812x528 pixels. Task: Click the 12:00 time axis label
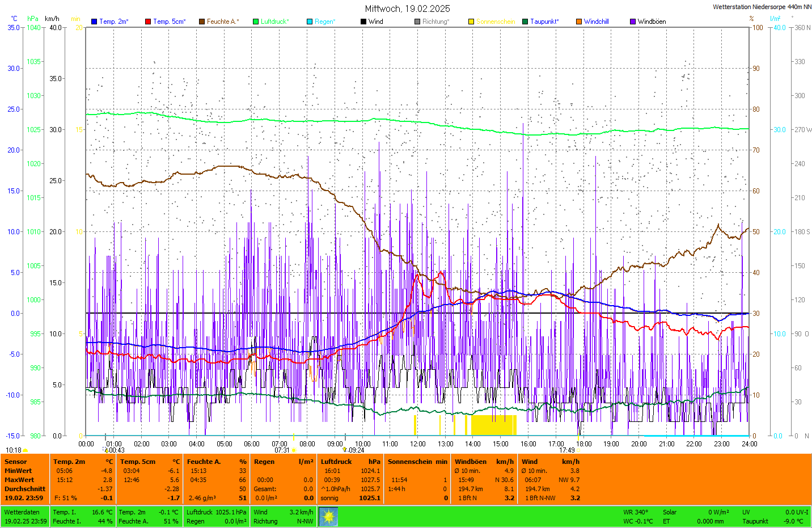pyautogui.click(x=418, y=444)
